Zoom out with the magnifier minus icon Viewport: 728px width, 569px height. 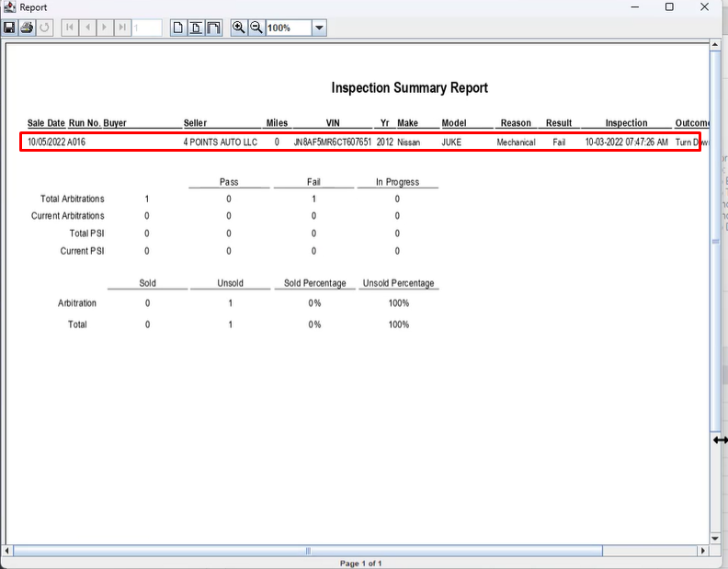tap(256, 28)
